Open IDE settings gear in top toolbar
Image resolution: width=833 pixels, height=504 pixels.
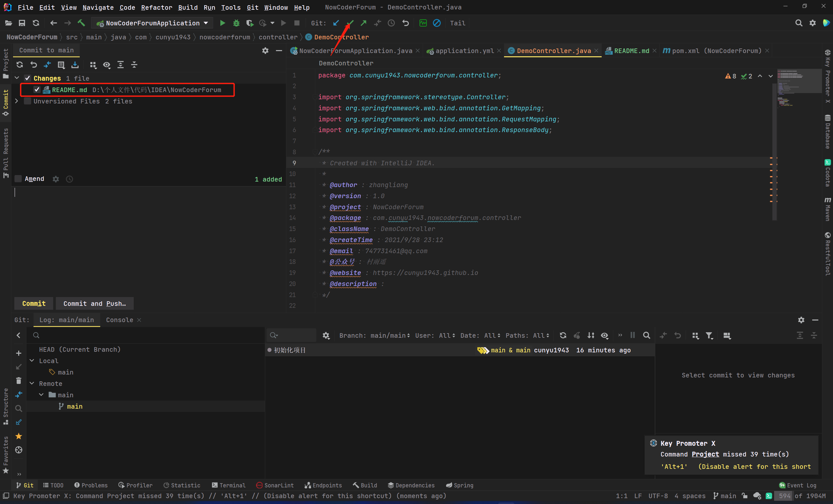coord(813,23)
